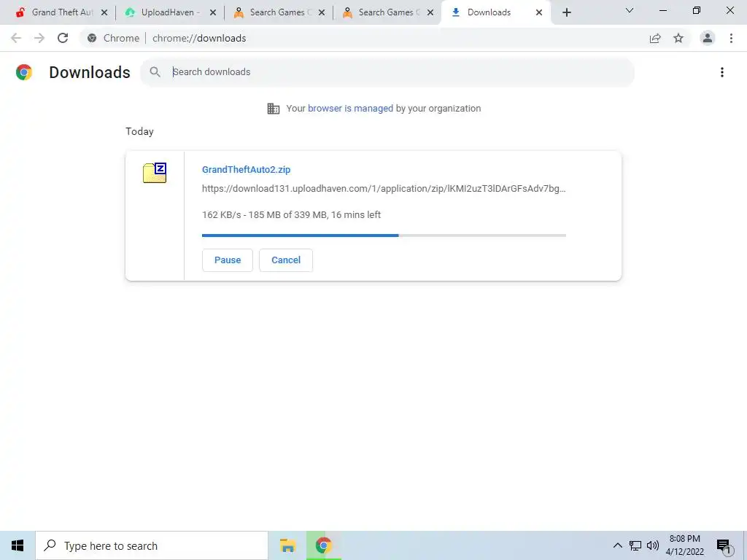
Task: Click the search magnifier icon in Downloads
Action: pyautogui.click(x=155, y=72)
